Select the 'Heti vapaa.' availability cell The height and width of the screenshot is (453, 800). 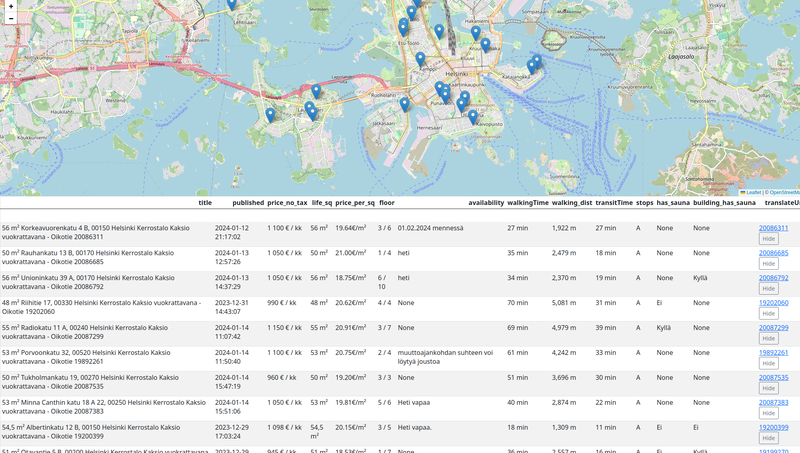pos(415,427)
